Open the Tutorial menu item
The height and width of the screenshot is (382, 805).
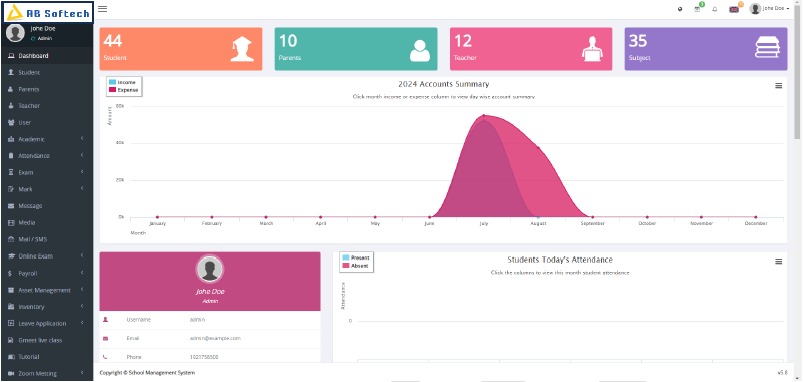click(47, 357)
